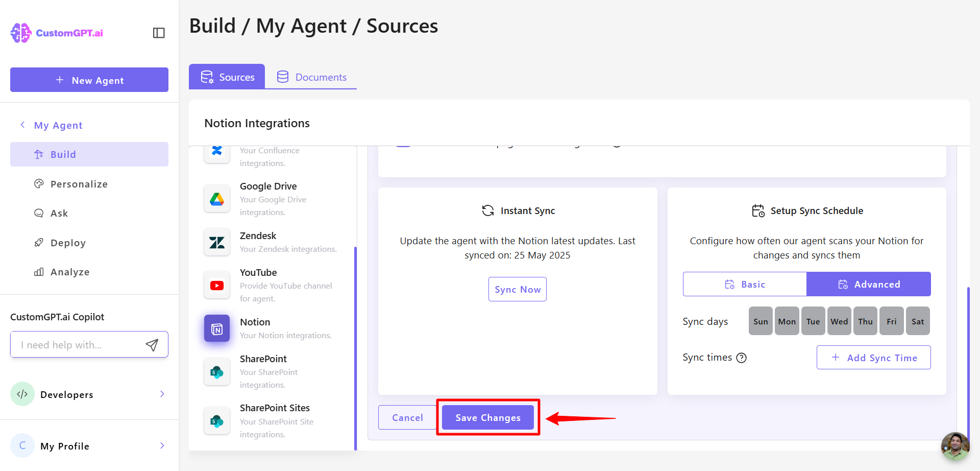
Task: Click the SharePoint Sites title text
Action: (275, 408)
